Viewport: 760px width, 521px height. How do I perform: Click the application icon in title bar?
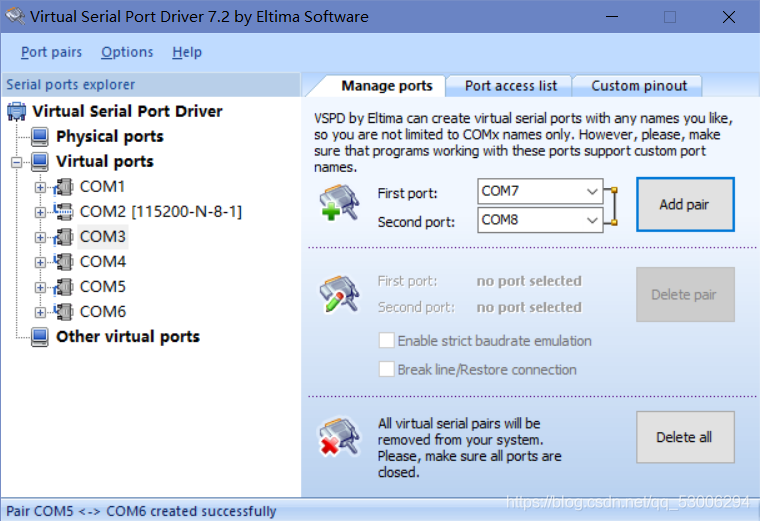[15, 16]
